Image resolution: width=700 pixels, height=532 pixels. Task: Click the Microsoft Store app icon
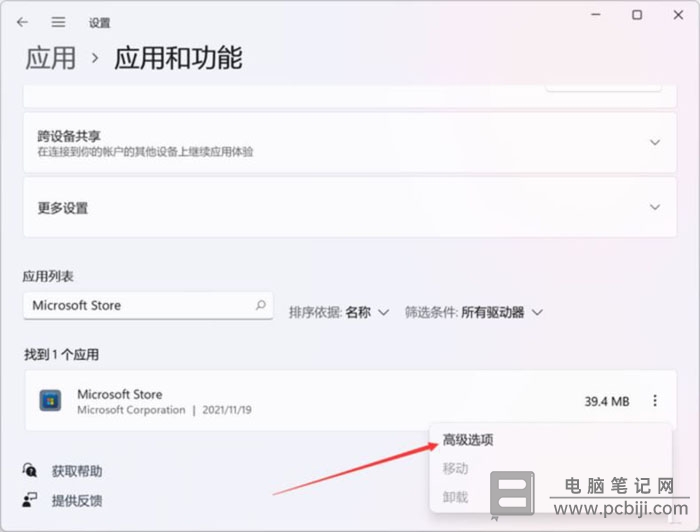[50, 400]
